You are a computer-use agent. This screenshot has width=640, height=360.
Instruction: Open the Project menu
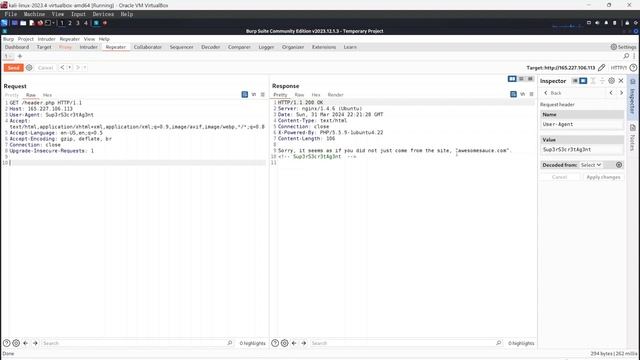point(25,39)
